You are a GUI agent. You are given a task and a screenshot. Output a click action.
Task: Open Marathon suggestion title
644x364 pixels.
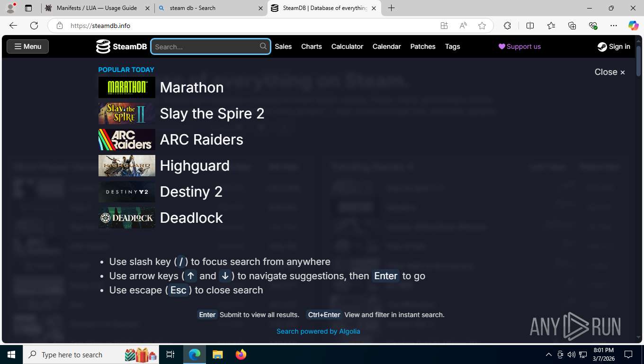[192, 87]
